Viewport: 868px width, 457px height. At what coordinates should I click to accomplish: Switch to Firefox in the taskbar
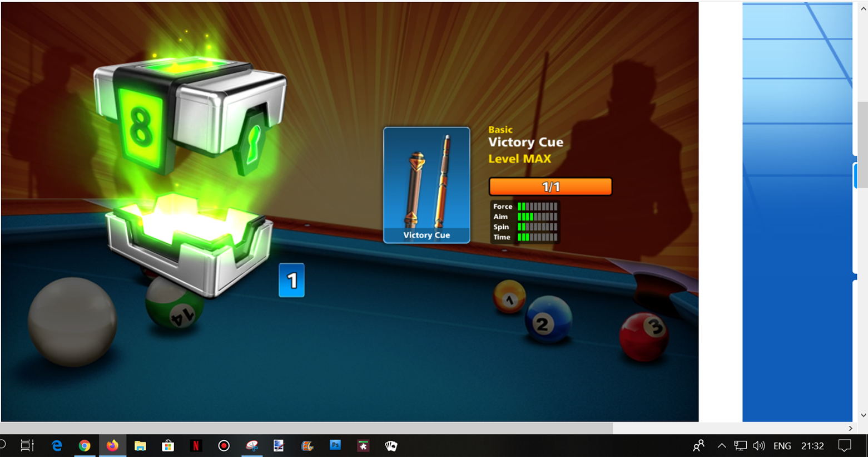[112, 445]
